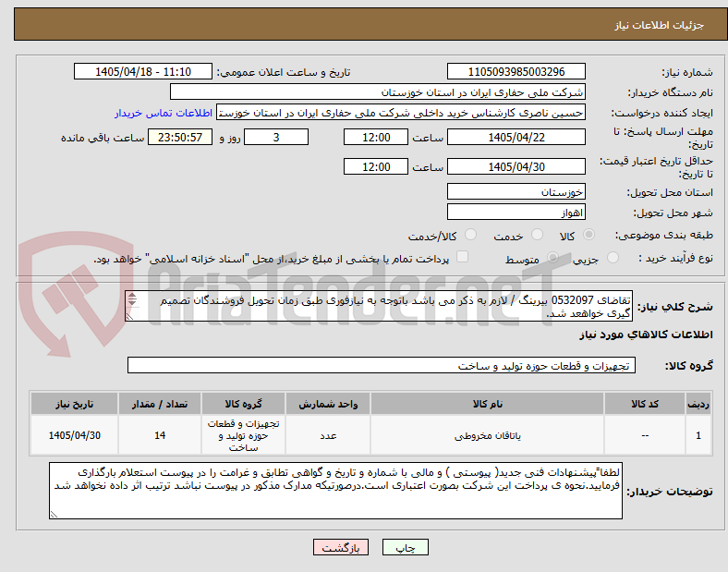Click the واحد شمارش column header
The width and height of the screenshot is (728, 572).
(x=328, y=404)
